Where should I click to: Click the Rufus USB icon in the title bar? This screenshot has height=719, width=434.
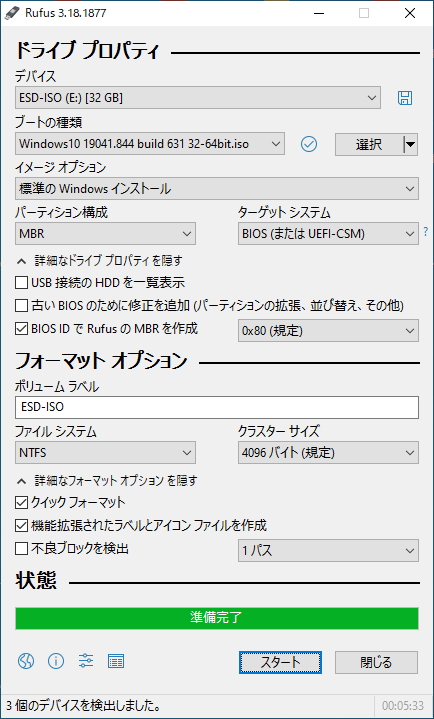tap(10, 13)
